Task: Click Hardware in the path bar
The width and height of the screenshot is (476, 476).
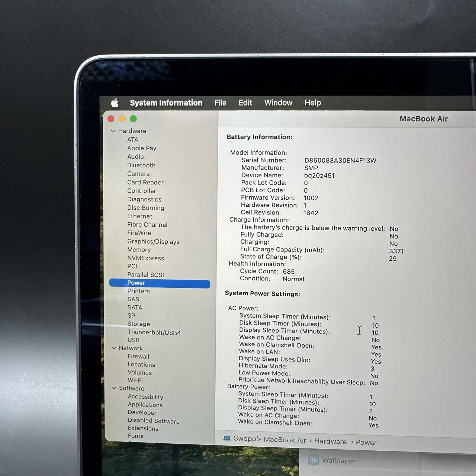Action: pos(330,441)
